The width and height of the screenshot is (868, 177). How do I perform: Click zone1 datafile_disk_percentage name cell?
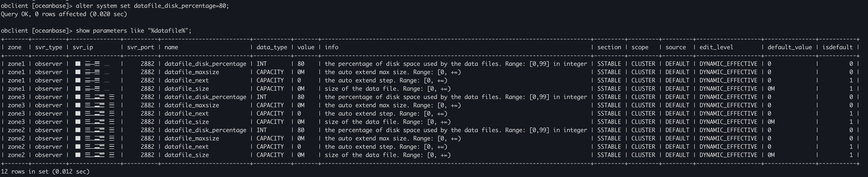point(205,64)
